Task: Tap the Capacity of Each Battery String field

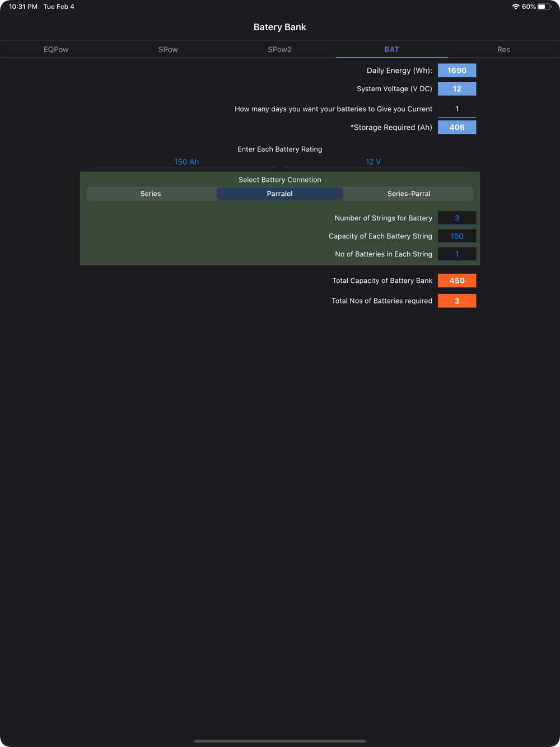Action: 457,236
